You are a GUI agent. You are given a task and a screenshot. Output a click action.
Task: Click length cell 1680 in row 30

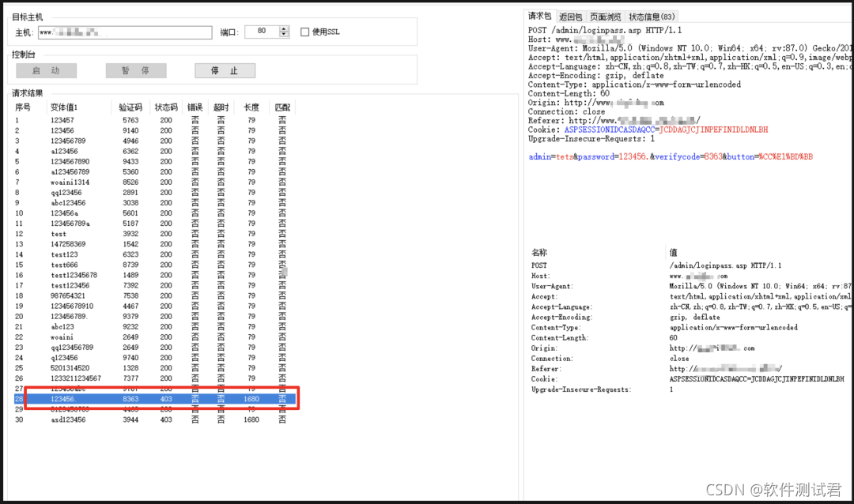click(251, 419)
